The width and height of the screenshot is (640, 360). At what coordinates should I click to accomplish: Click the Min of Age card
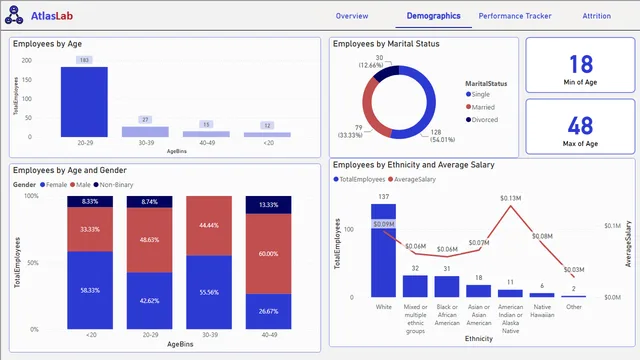(x=580, y=65)
